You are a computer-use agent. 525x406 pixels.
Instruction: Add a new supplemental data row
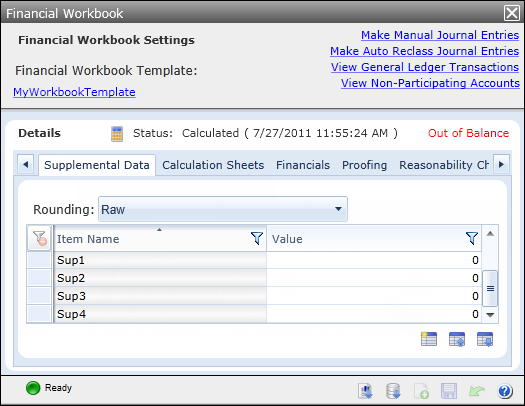pyautogui.click(x=429, y=339)
